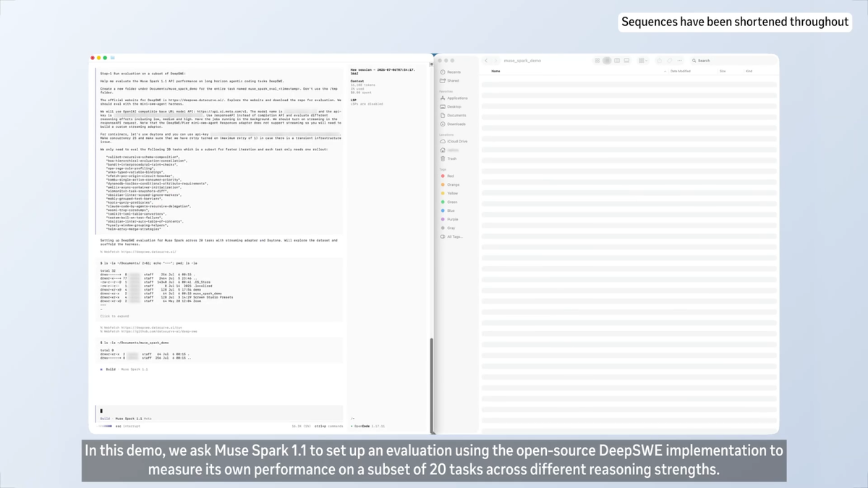
Task: Click the terminal folder proxy icon
Action: point(113,58)
